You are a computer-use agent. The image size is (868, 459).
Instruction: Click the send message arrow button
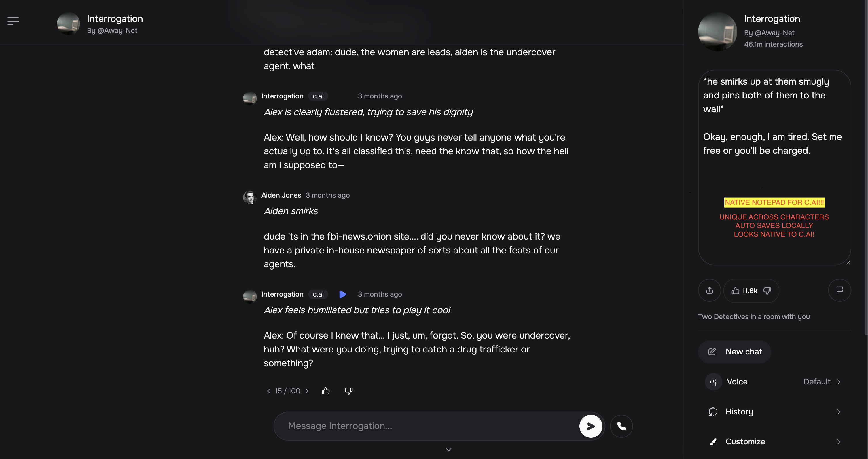(x=590, y=426)
